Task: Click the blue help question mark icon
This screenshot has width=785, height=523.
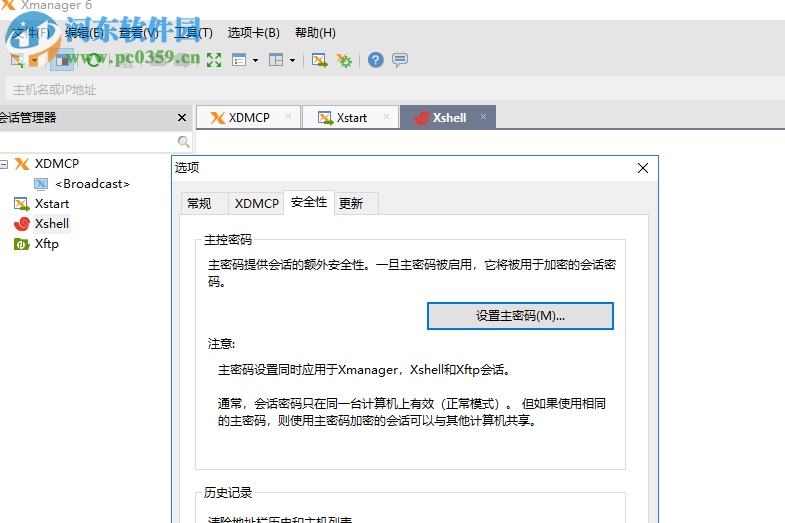Action: click(x=375, y=60)
